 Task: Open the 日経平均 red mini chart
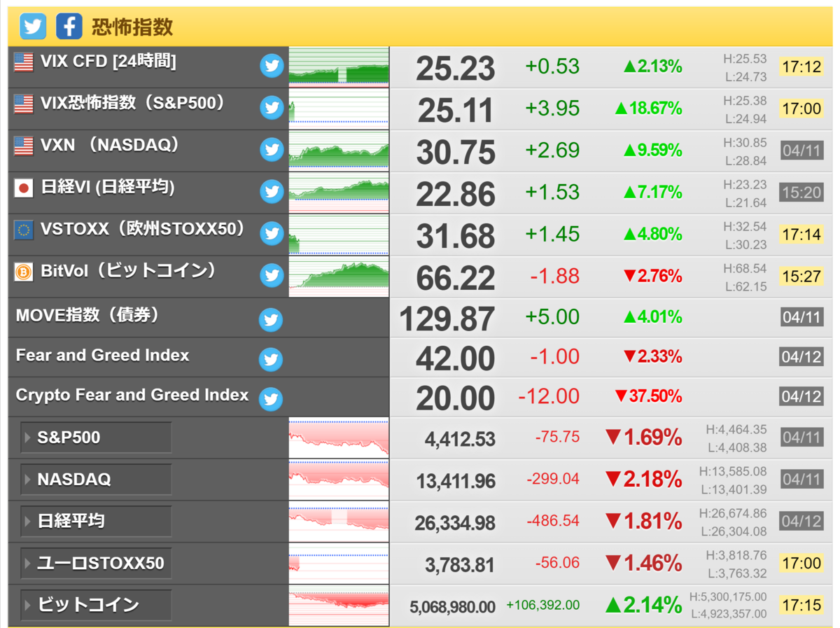pos(339,522)
